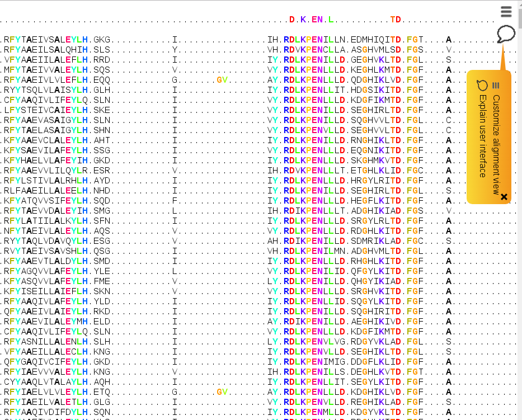The height and width of the screenshot is (420, 522).
Task: Select sequence segment "RFYTAEVVDALEYIH"
Action: (x=46, y=211)
